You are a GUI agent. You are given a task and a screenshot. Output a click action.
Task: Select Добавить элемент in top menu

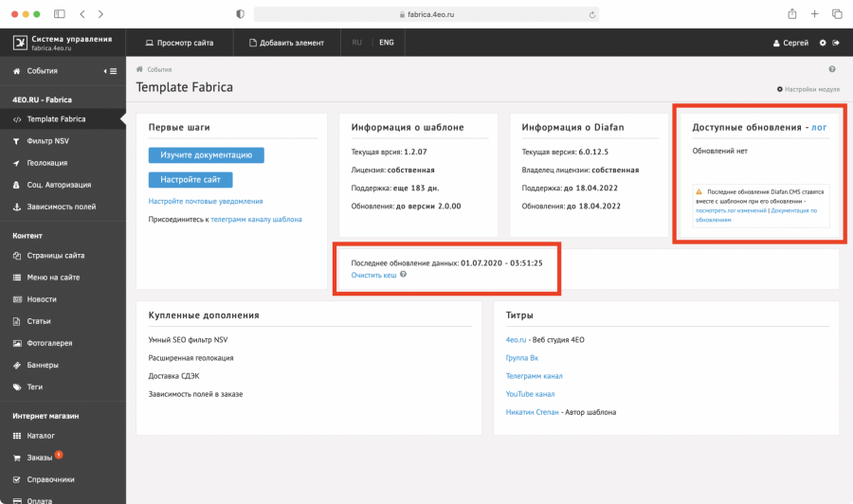pos(286,43)
